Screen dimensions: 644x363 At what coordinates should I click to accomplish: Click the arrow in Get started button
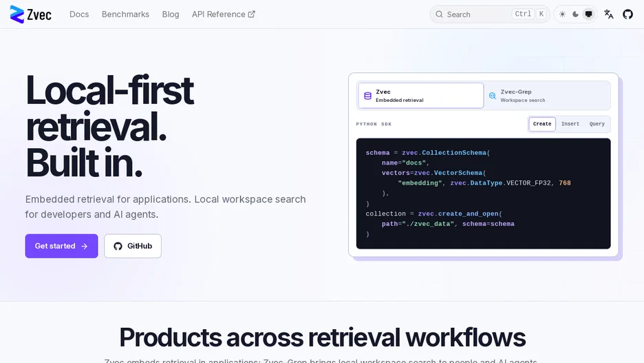tap(84, 247)
